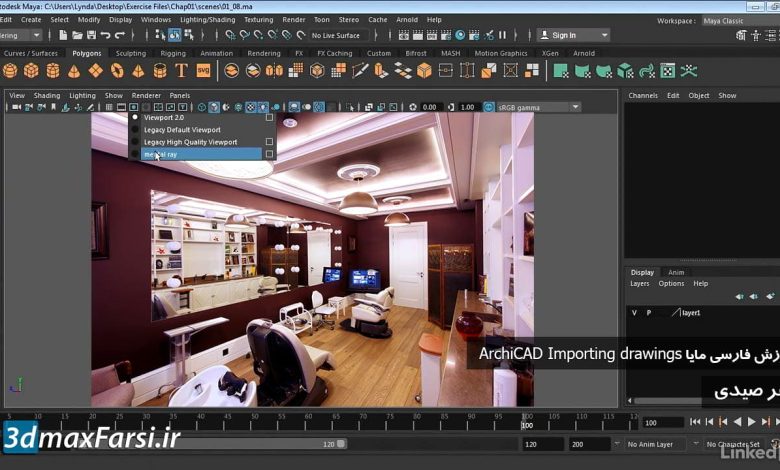Screen dimensions: 780x470
Task: Open the Channels menu in Channel Box
Action: click(x=643, y=95)
